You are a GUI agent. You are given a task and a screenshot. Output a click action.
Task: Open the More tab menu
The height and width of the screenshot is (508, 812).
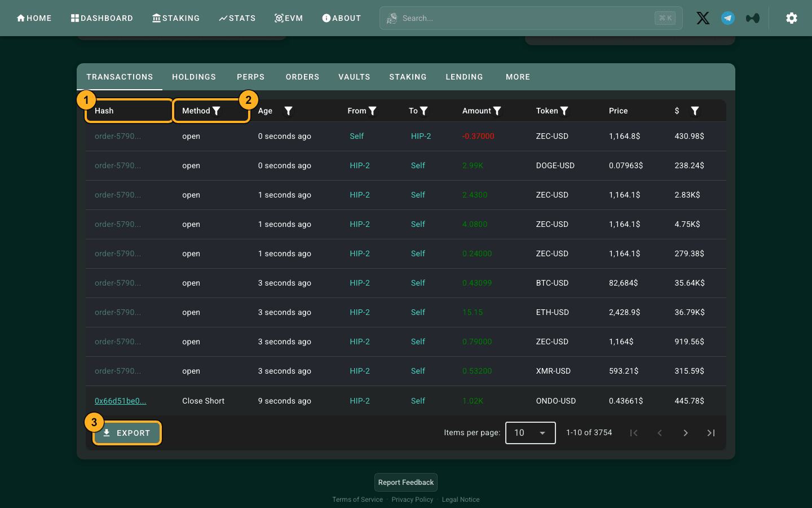pyautogui.click(x=518, y=77)
